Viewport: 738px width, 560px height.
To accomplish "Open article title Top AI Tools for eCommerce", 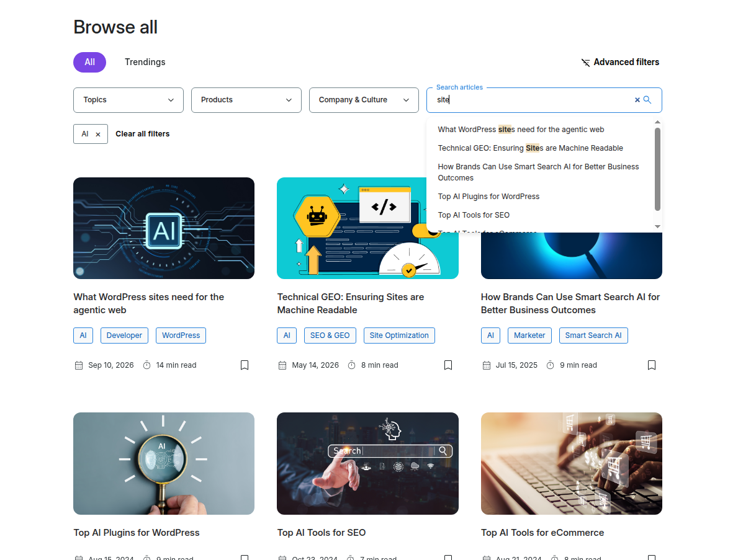I will coord(542,533).
